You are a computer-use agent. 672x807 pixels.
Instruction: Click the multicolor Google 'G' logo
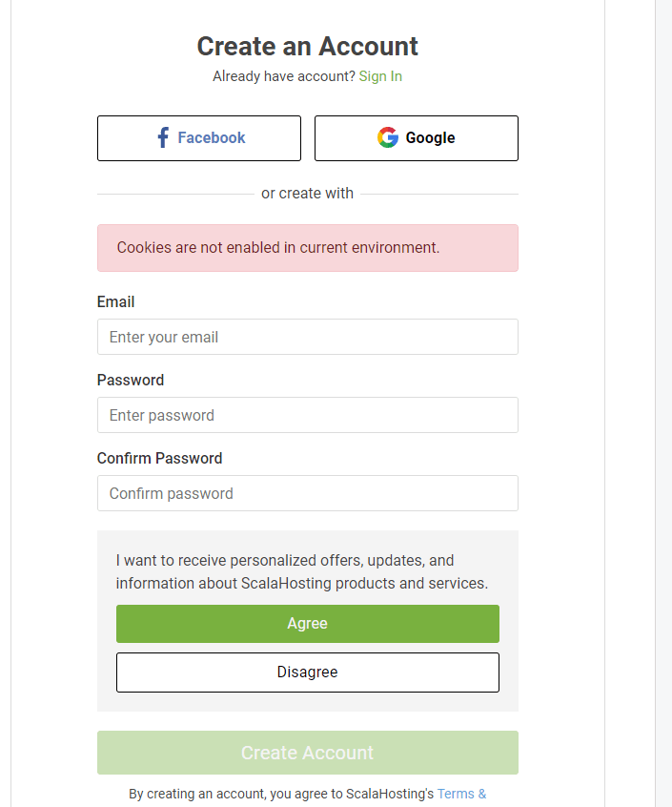(387, 137)
